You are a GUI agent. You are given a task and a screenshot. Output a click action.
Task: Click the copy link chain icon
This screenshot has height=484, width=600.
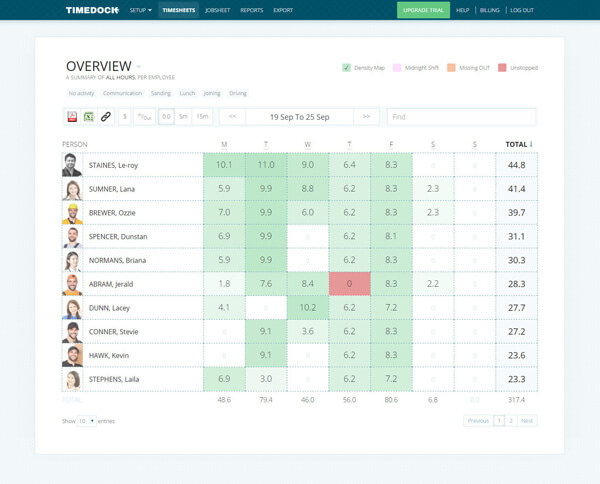point(105,117)
